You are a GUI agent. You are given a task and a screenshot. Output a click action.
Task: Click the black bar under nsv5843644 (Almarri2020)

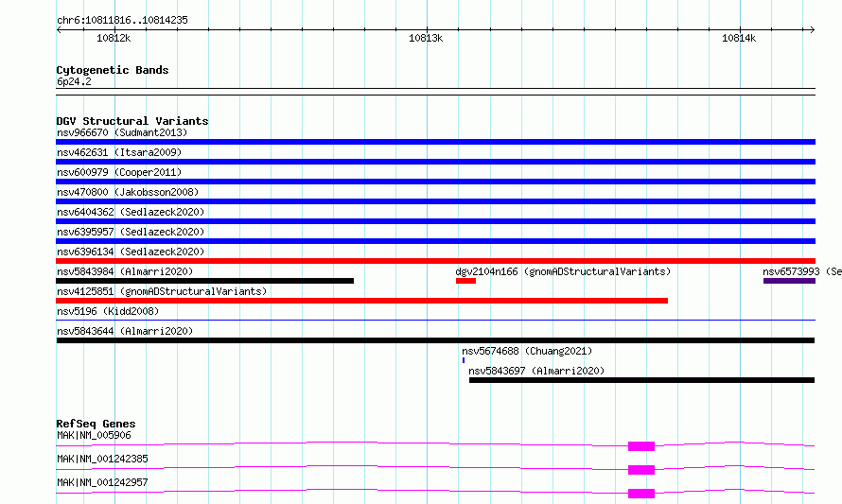coord(435,340)
